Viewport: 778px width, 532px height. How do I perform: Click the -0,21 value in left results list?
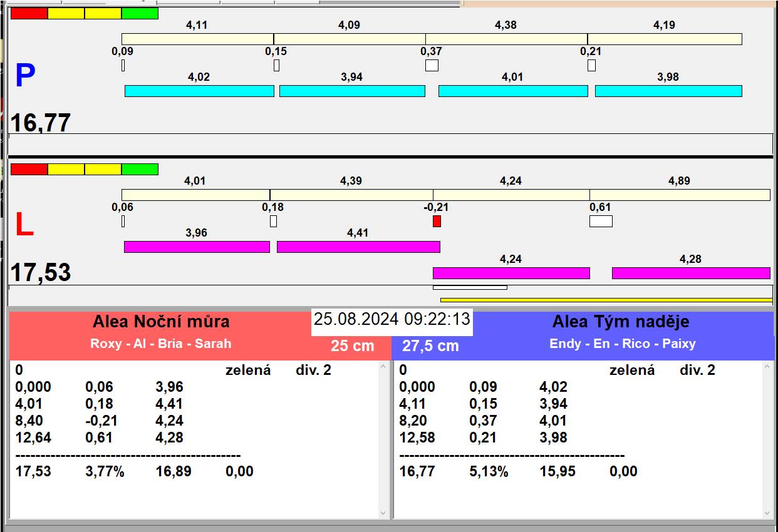(x=101, y=421)
